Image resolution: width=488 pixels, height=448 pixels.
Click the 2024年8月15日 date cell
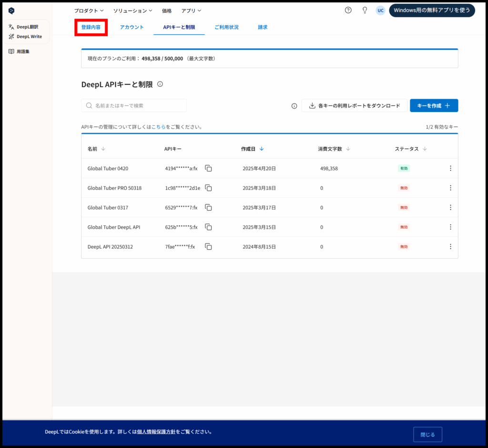(x=259, y=247)
